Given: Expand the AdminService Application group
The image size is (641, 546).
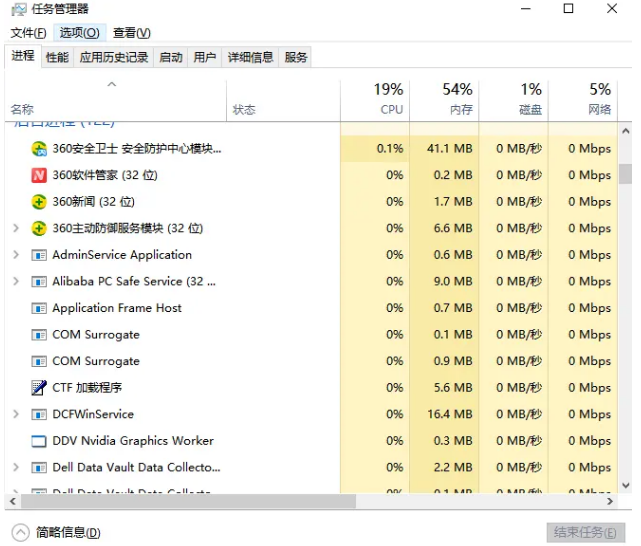Looking at the screenshot, I should (16, 255).
